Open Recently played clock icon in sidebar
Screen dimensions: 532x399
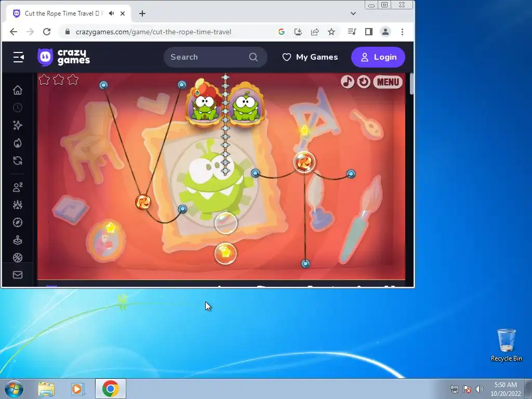(x=18, y=108)
